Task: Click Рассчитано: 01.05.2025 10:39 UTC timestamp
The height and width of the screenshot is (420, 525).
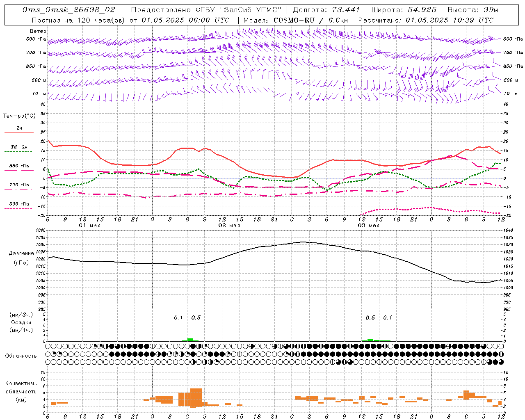Action: tap(426, 20)
